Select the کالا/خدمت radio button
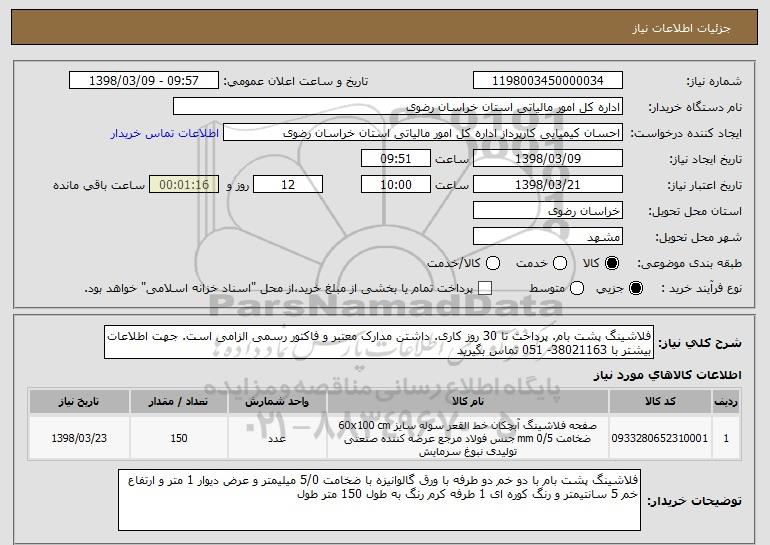 point(493,263)
